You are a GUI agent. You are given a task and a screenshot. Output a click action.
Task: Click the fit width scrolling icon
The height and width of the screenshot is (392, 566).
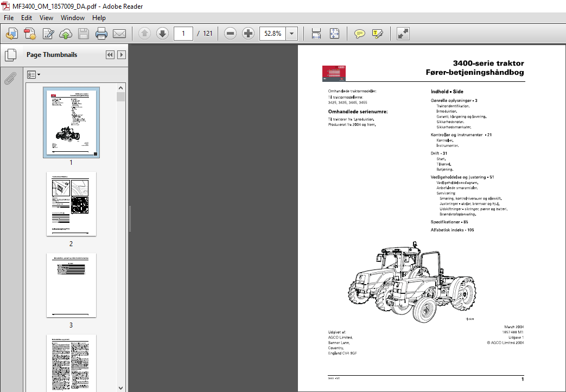(x=316, y=34)
